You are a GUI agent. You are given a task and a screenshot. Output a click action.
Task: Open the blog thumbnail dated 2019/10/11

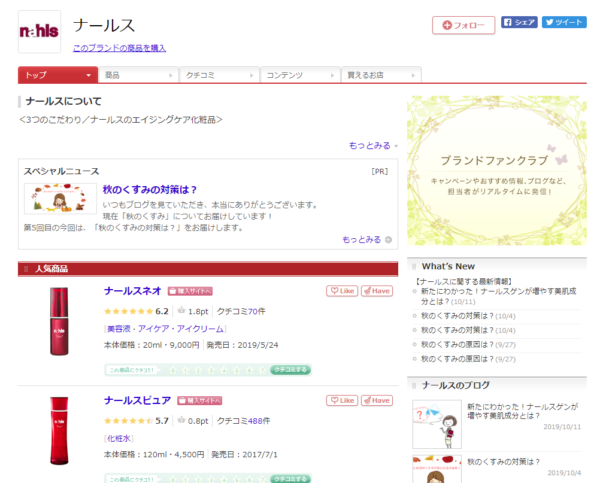[x=437, y=424]
